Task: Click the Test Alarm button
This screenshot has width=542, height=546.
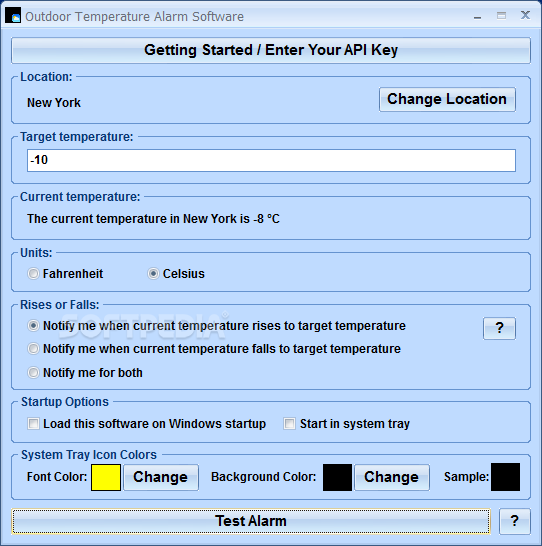Action: point(251,521)
